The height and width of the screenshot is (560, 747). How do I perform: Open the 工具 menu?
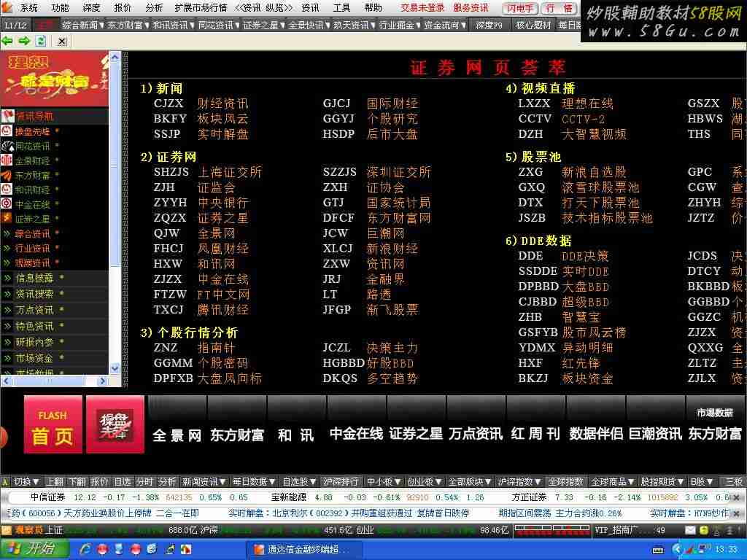tap(341, 7)
